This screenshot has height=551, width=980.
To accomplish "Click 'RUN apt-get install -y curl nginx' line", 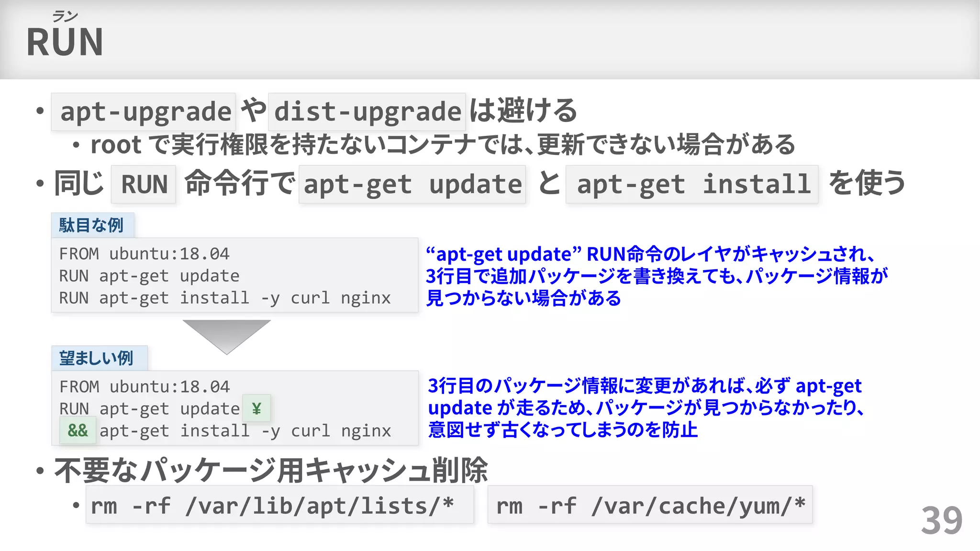I will coord(225,298).
